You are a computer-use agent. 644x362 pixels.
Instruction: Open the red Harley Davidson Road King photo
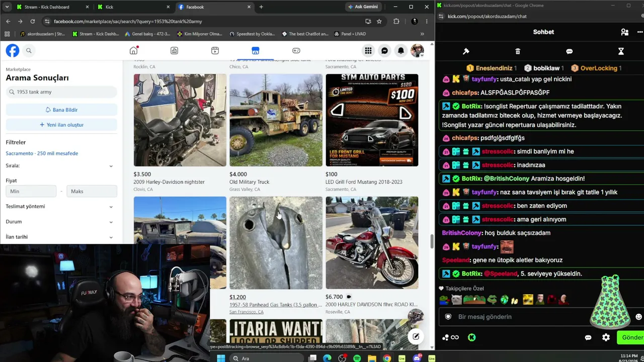[x=372, y=243]
